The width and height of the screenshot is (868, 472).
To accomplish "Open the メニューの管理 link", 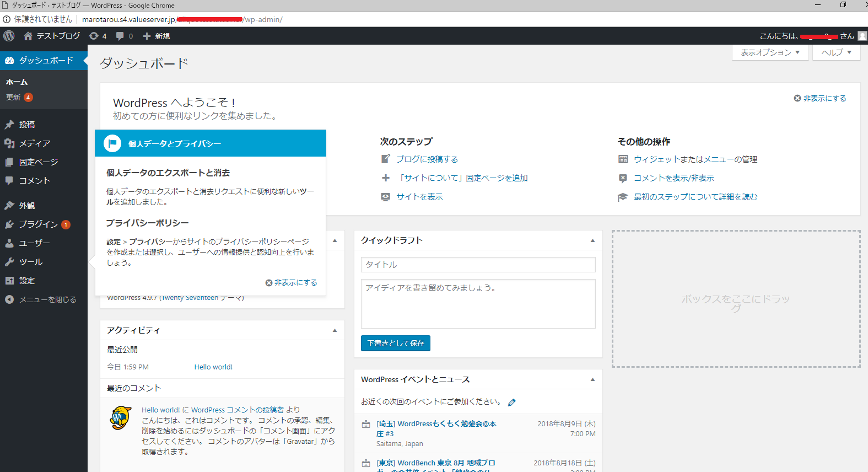I will tap(731, 159).
